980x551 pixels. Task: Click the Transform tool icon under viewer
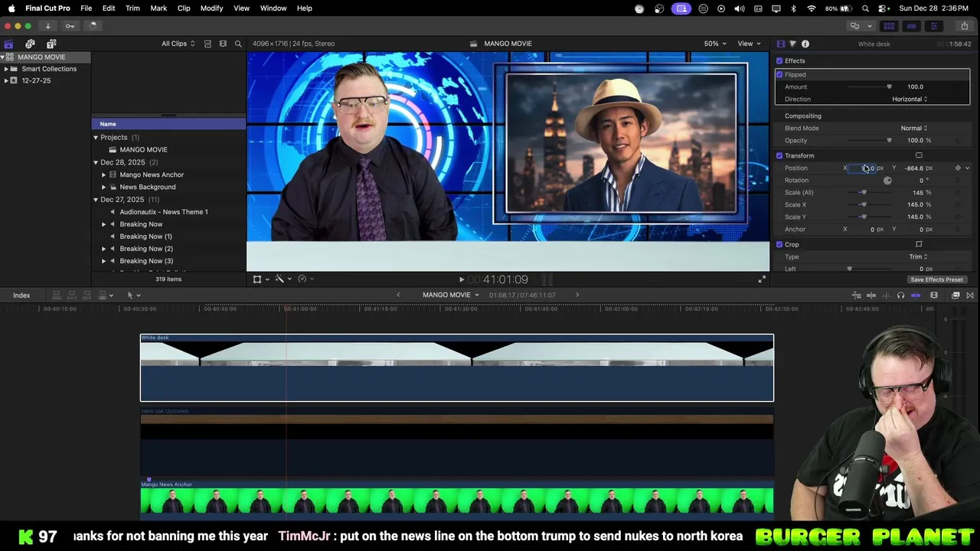coord(257,279)
